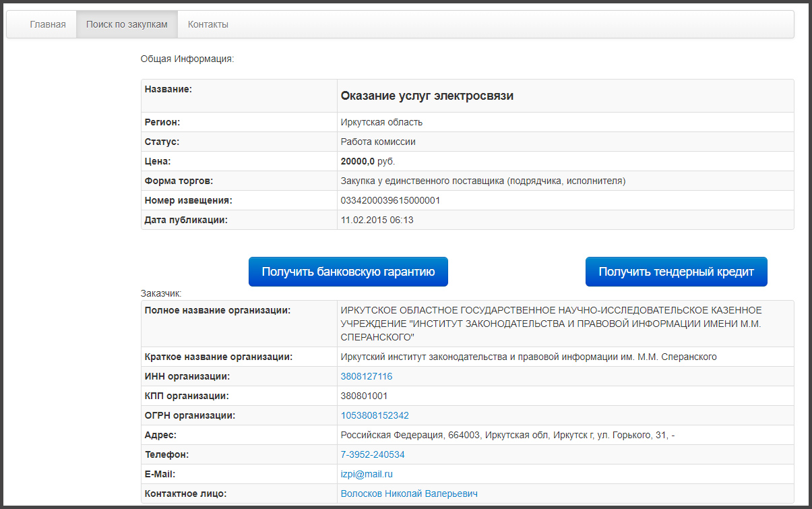Click the short name Иркутский институт законодательства
Image resolution: width=812 pixels, height=509 pixels.
tap(529, 357)
